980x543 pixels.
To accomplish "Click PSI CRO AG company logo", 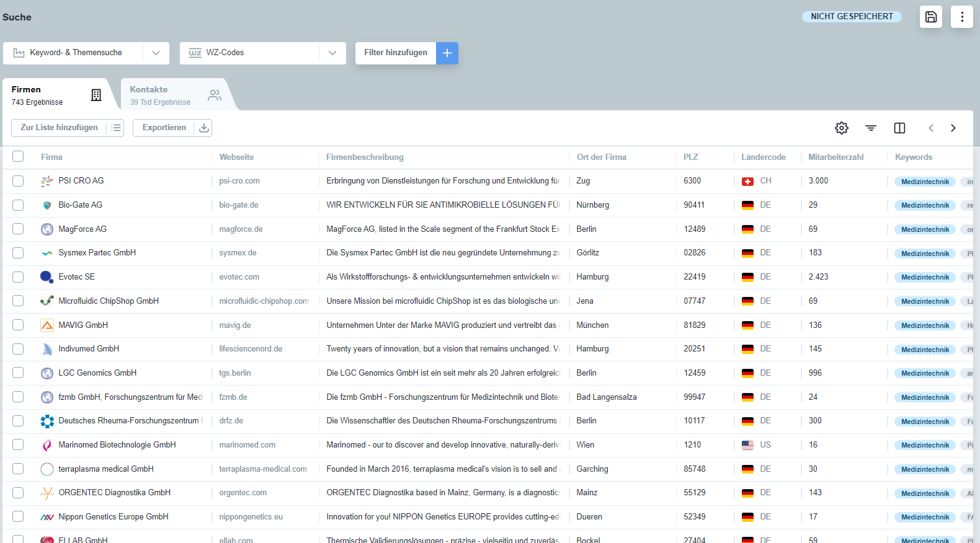I will (47, 181).
